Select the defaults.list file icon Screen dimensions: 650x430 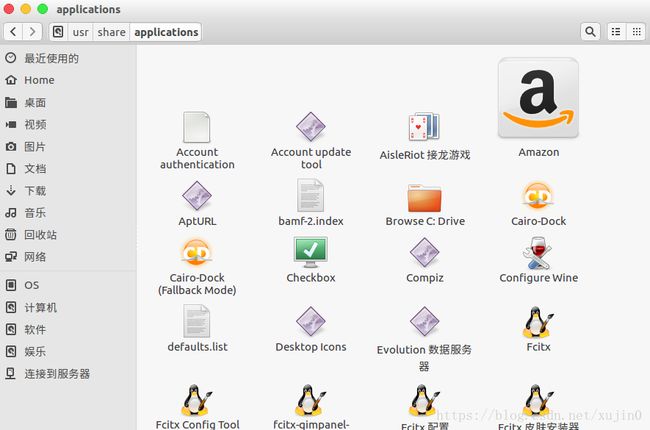pos(197,321)
